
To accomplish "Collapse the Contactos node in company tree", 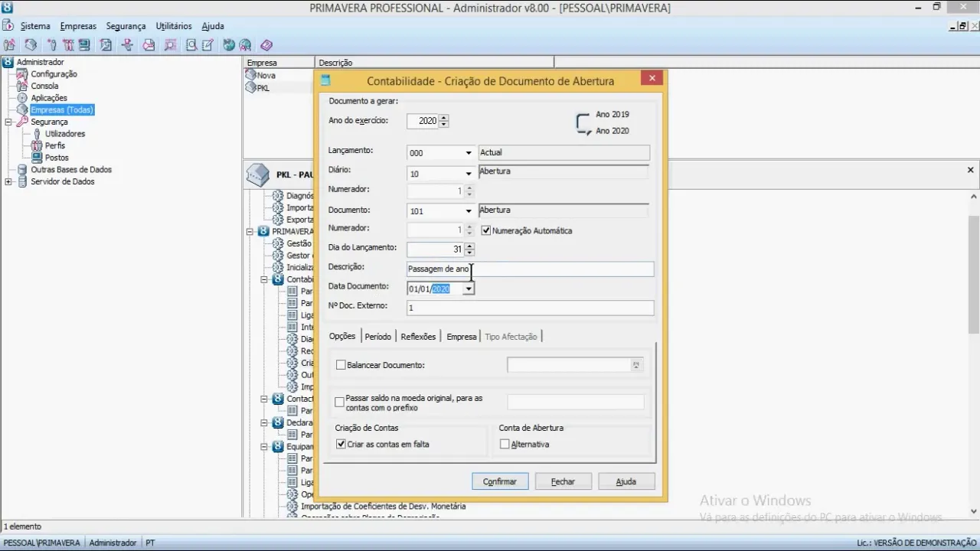I will [264, 399].
